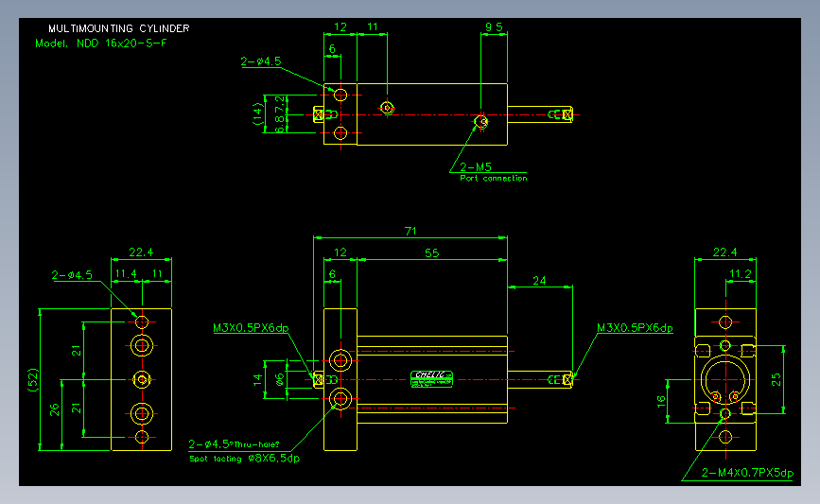Click the 25 vertical dimension
Image resolution: width=820 pixels, height=504 pixels.
(x=776, y=379)
